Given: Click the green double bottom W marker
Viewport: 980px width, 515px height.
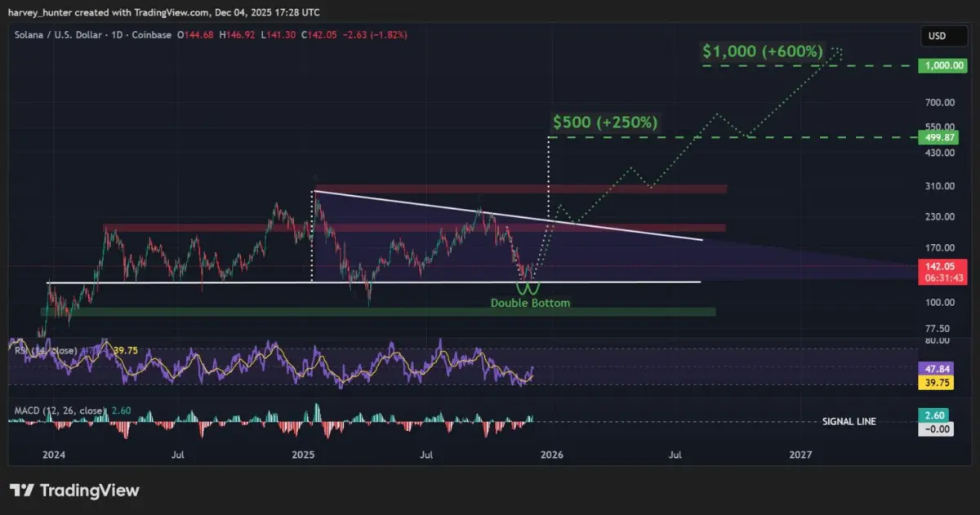Looking at the screenshot, I should click(528, 288).
